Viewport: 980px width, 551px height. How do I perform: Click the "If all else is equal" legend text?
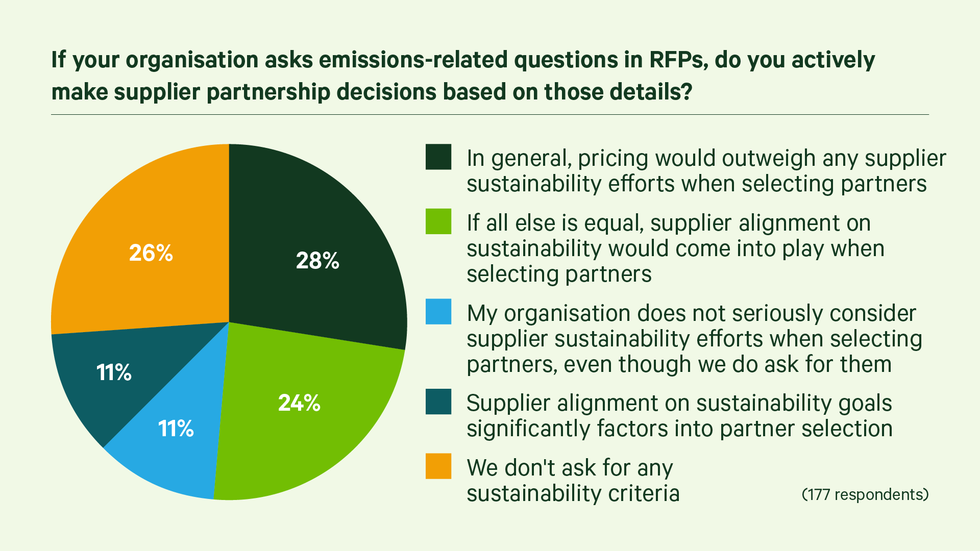(x=675, y=248)
